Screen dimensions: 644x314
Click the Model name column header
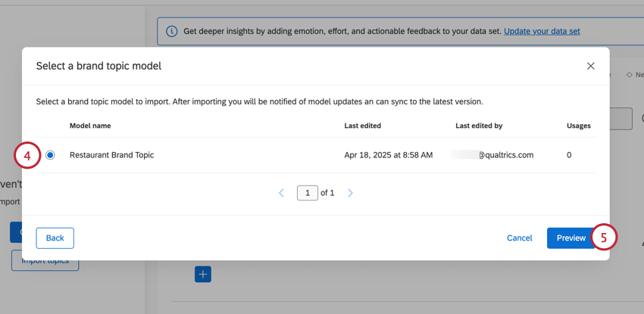pos(90,126)
